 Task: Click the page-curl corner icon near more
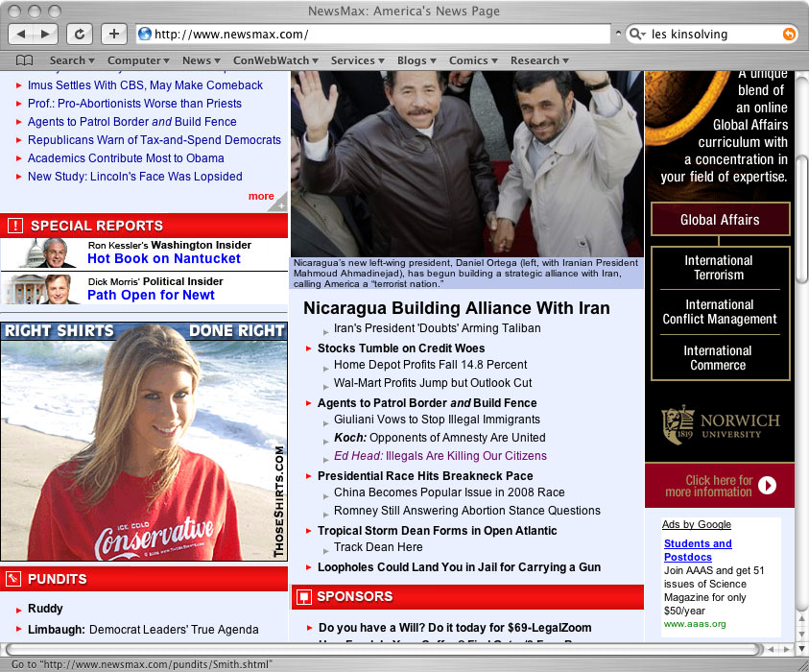click(278, 203)
